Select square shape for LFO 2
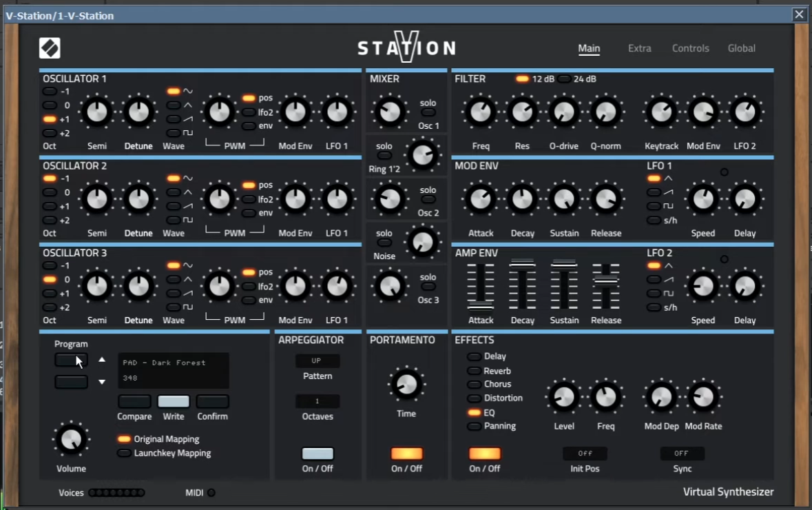 click(654, 294)
